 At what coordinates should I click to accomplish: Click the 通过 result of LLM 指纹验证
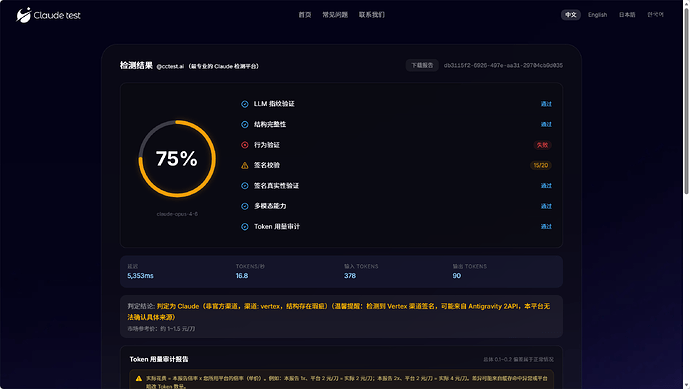coord(546,104)
